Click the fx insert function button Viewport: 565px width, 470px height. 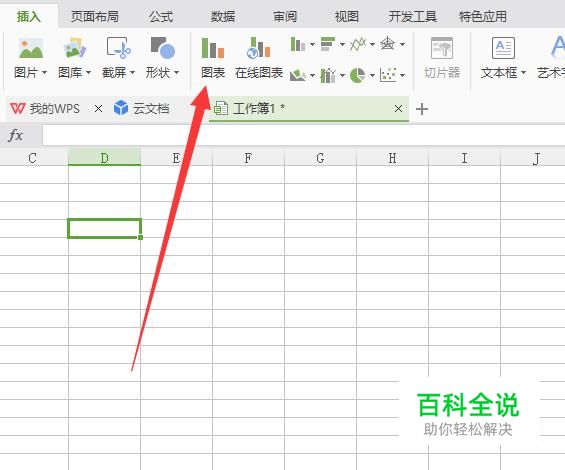click(x=15, y=135)
